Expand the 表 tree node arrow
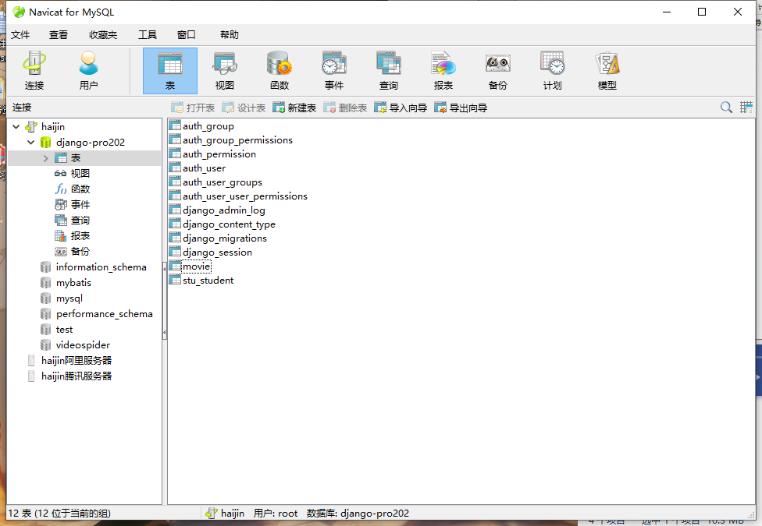 46,158
